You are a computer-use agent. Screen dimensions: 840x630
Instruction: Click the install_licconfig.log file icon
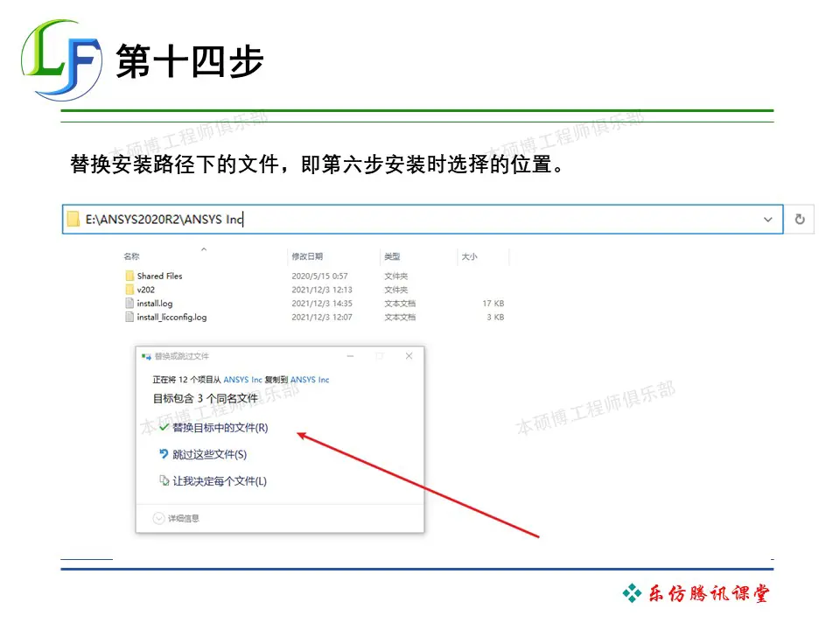(129, 317)
